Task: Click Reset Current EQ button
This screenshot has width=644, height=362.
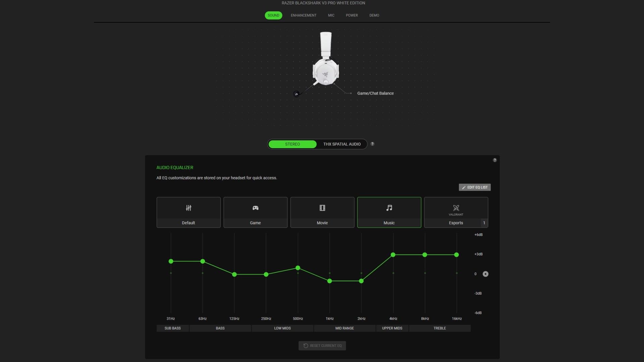Action: tap(322, 346)
